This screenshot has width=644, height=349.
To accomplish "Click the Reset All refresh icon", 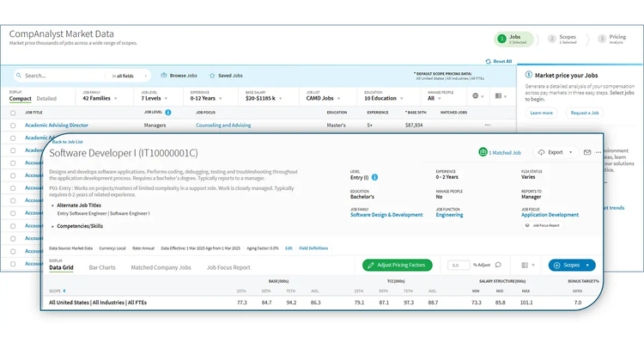I will click(x=488, y=61).
